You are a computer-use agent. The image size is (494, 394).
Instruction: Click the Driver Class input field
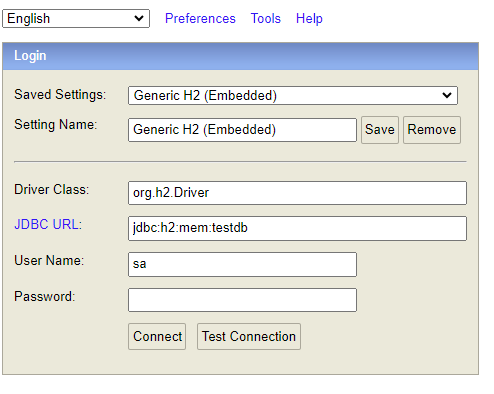(x=297, y=193)
